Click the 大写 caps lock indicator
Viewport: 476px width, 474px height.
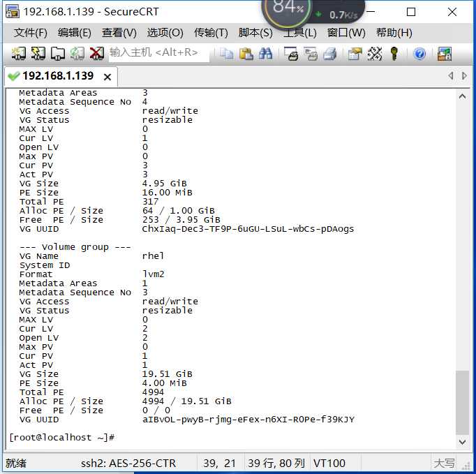[x=444, y=464]
